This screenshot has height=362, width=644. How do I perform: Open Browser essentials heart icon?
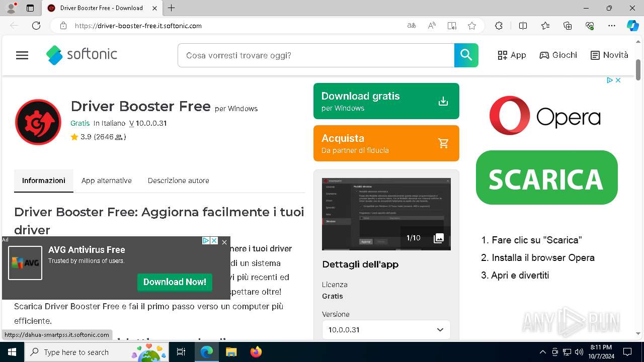590,26
